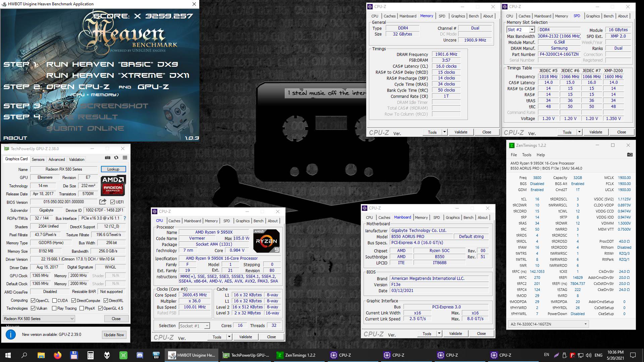Image resolution: width=644 pixels, height=362 pixels.
Task: Launch Firefox from the taskbar
Action: click(57, 355)
